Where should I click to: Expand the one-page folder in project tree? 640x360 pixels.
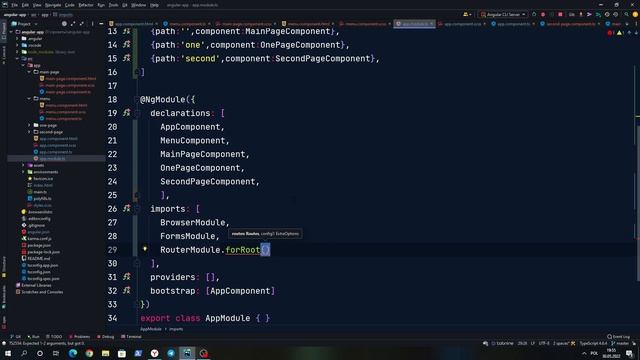click(29, 125)
